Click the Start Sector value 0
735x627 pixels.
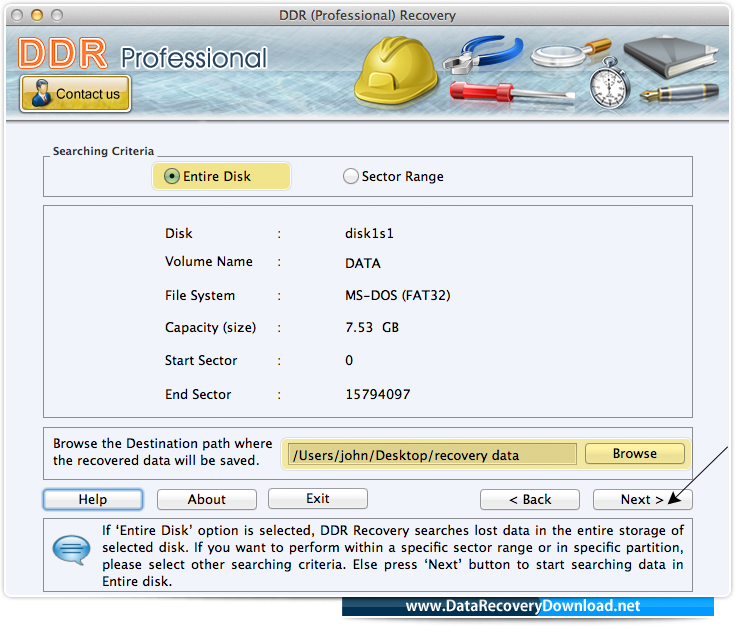(x=349, y=360)
